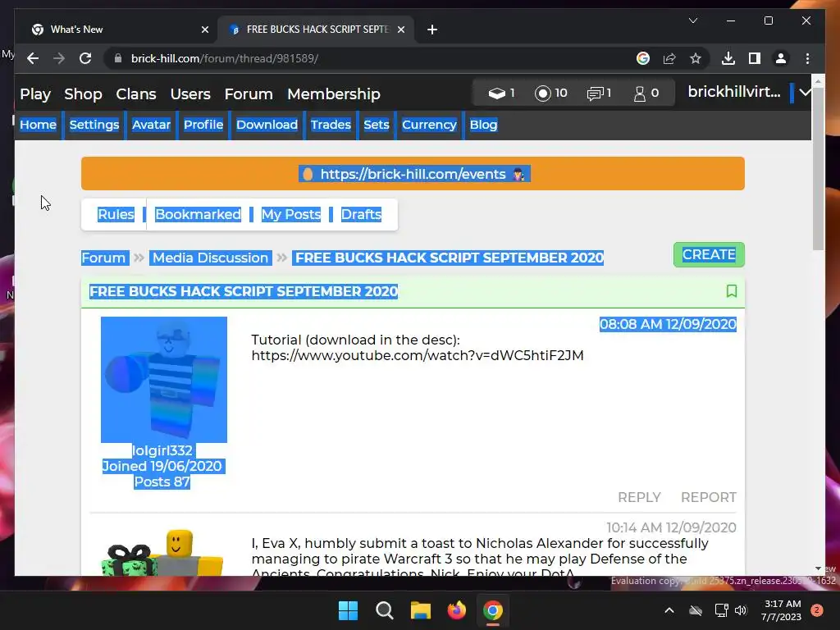The height and width of the screenshot is (630, 840).
Task: Open File Explorer from taskbar
Action: (x=421, y=610)
